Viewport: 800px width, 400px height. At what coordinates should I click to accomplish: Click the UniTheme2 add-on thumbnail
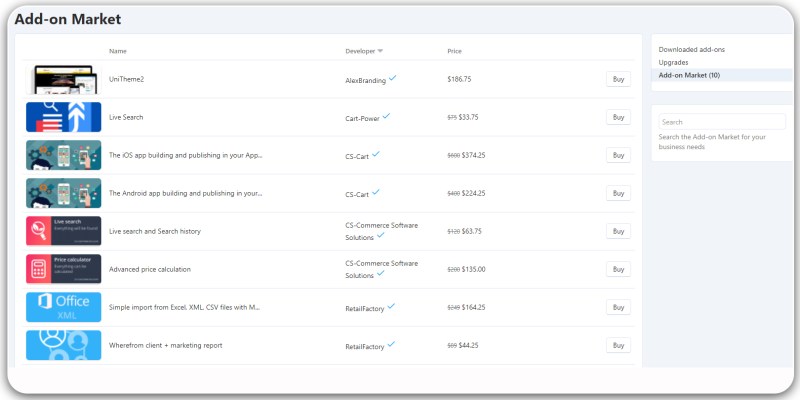[x=63, y=79]
